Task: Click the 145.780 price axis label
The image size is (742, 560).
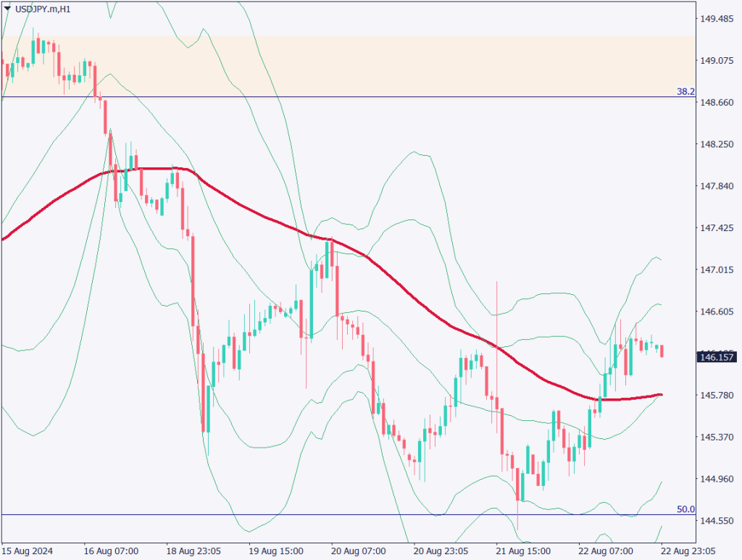Action: [x=716, y=396]
